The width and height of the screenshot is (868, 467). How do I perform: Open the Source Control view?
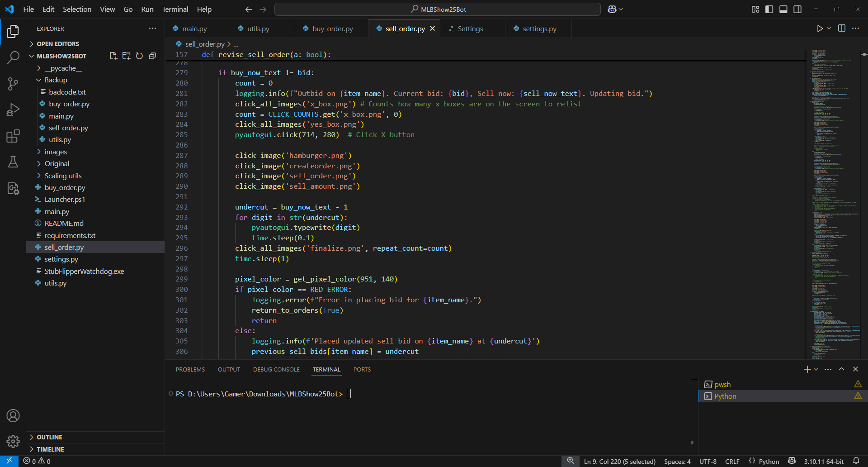[13, 84]
